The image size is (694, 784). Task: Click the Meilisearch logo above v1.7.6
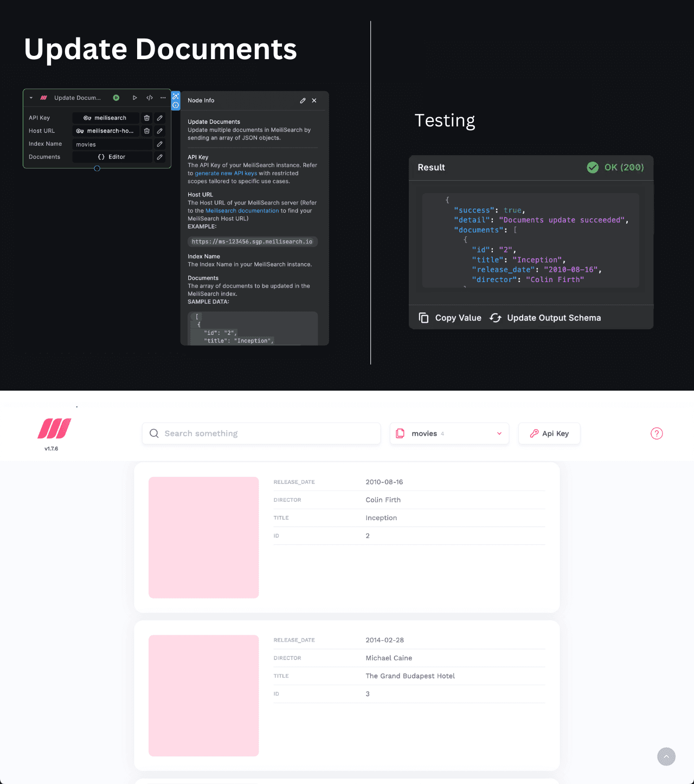(x=54, y=429)
